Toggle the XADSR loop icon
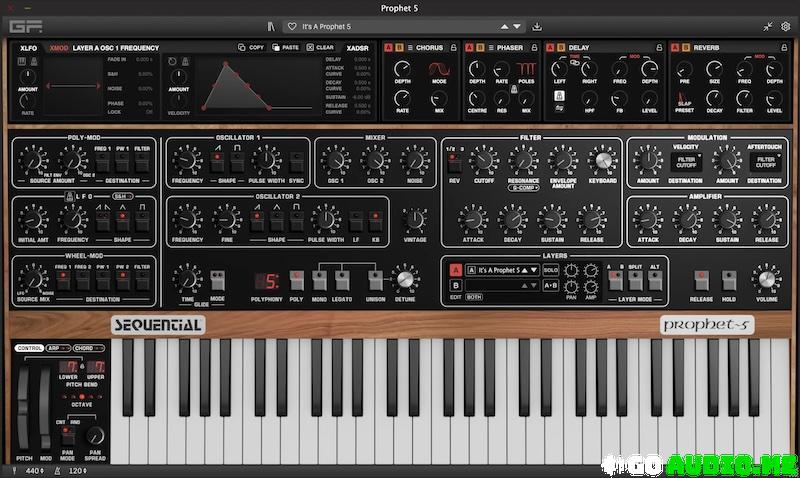 (172, 62)
